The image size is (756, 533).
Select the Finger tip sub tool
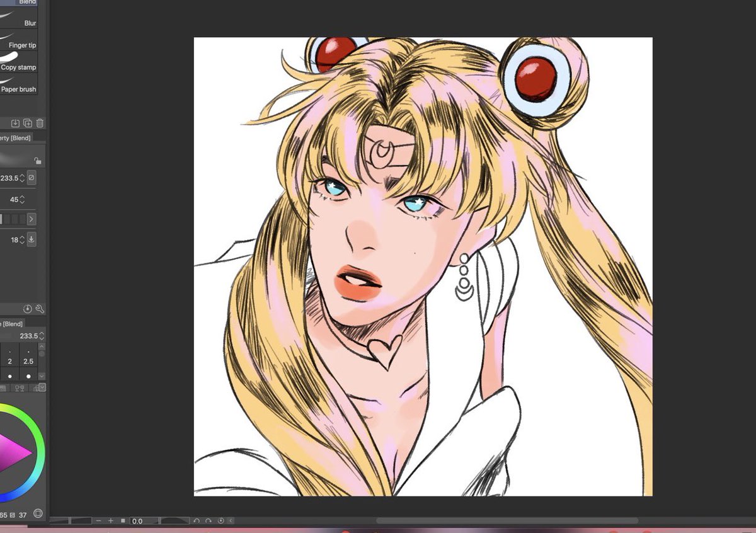pyautogui.click(x=19, y=40)
